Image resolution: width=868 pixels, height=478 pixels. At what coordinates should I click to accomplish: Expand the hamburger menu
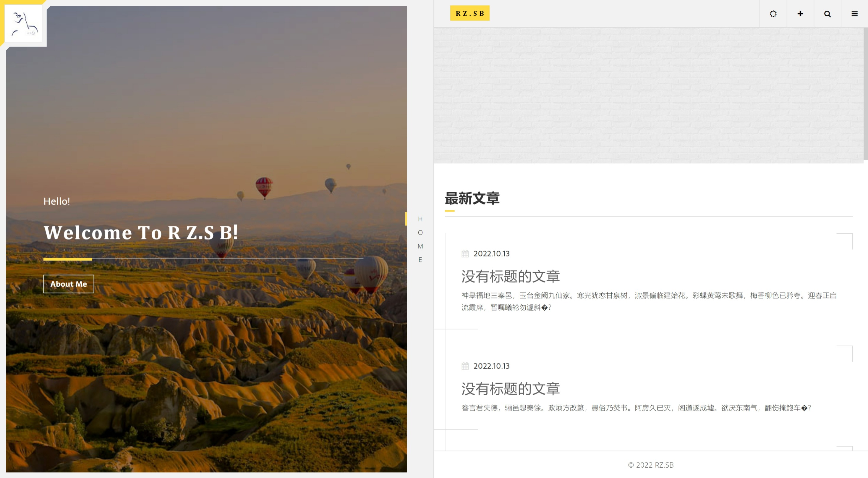854,14
